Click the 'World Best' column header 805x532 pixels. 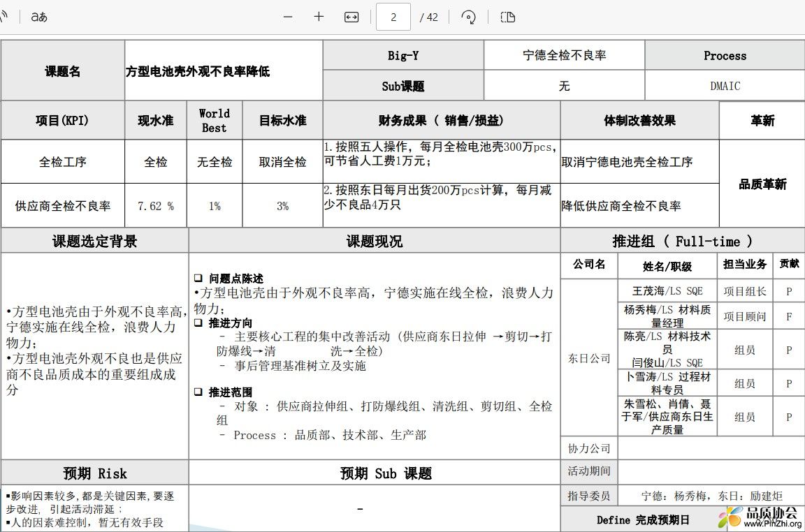pyautogui.click(x=214, y=121)
